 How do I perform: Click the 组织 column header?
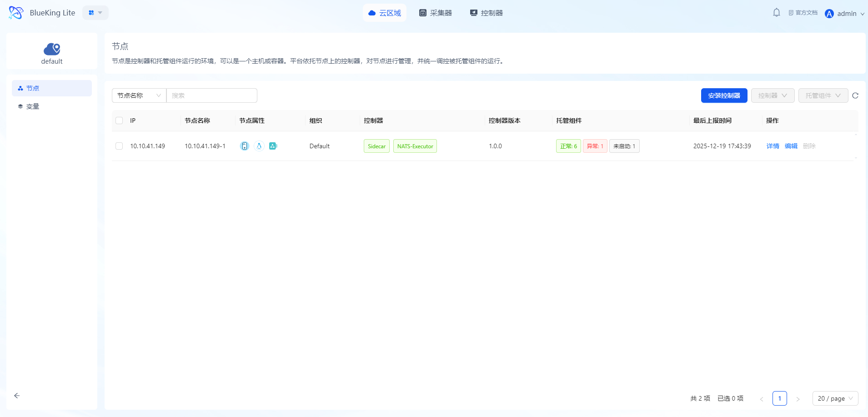316,121
